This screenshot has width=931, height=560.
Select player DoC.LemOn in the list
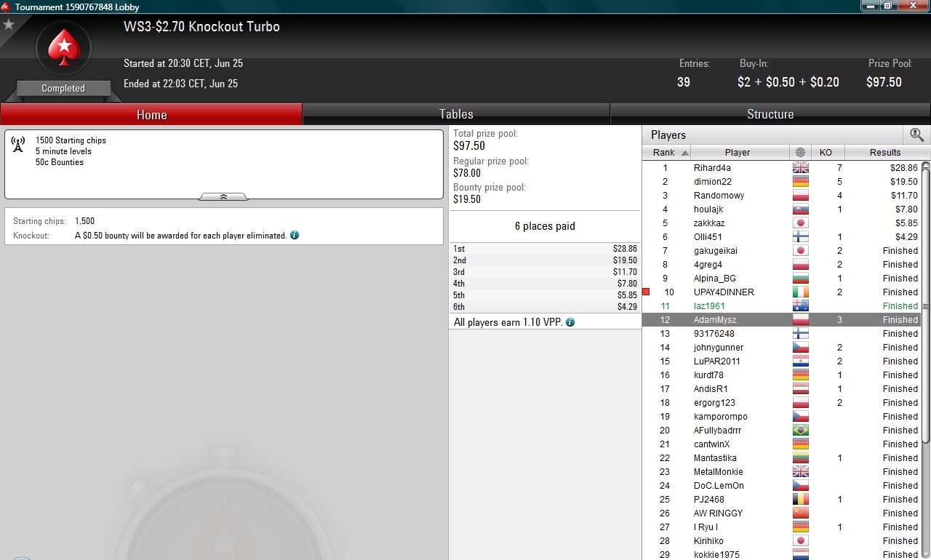719,486
